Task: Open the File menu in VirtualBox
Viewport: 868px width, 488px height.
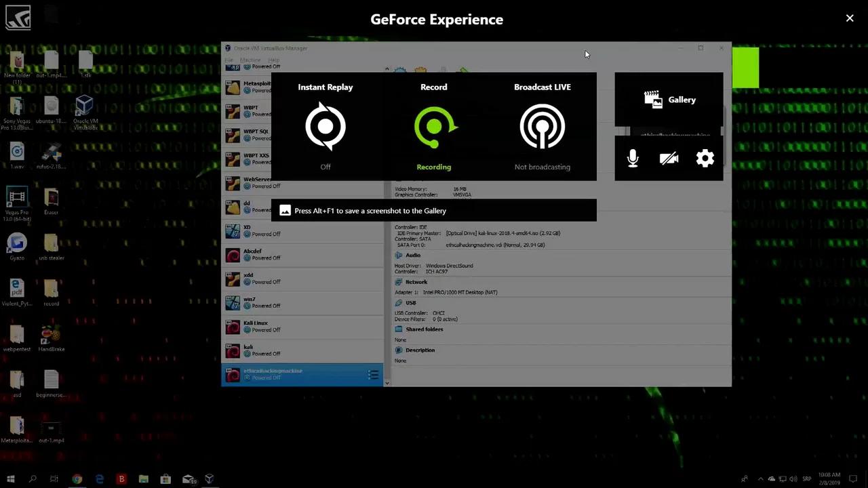Action: coord(229,60)
